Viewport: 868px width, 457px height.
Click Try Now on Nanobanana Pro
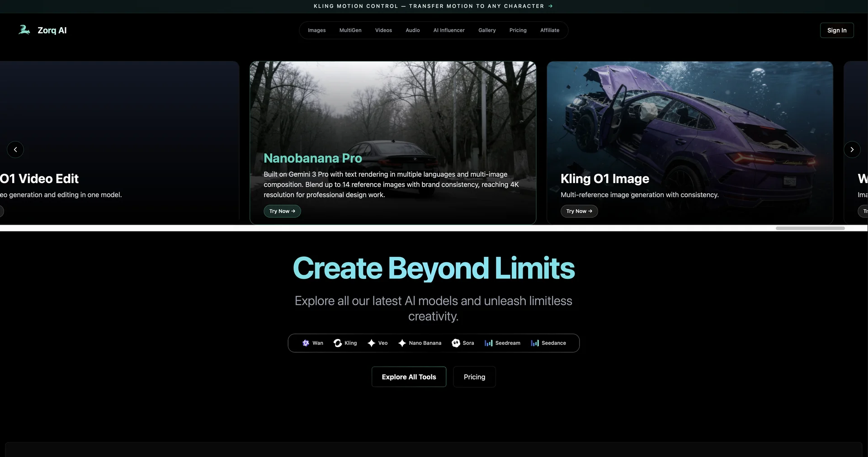pyautogui.click(x=282, y=211)
